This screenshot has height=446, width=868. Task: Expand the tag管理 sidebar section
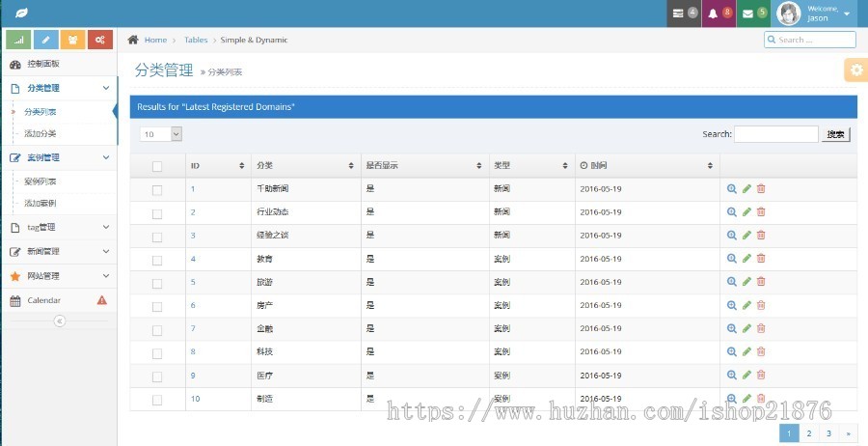point(59,227)
